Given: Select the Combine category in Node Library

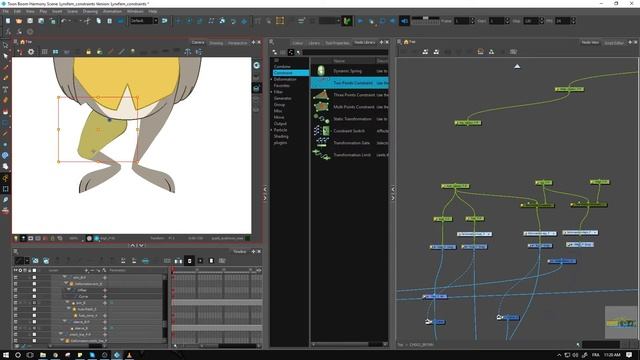Looking at the screenshot, I should pyautogui.click(x=282, y=67).
